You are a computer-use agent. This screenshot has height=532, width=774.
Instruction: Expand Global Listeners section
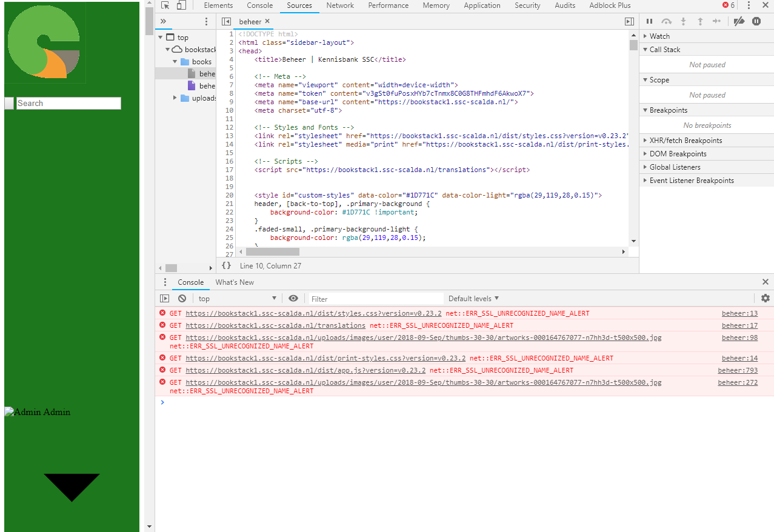coord(707,167)
